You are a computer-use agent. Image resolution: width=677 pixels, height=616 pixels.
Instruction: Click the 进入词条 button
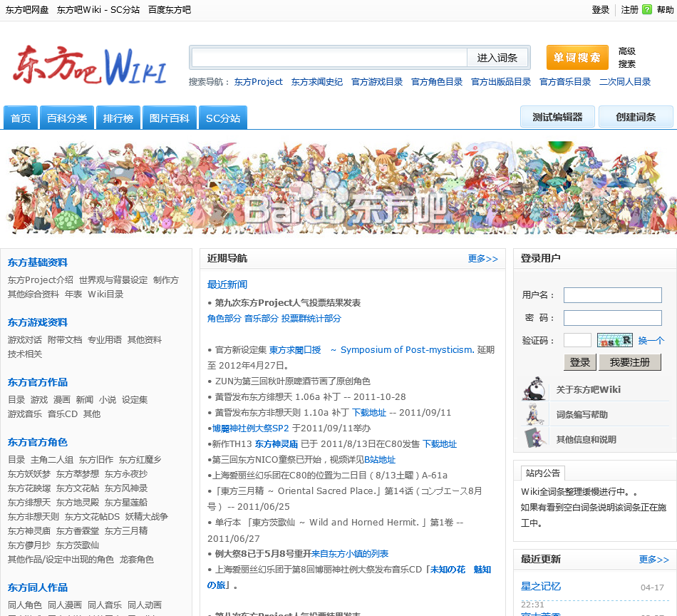497,58
